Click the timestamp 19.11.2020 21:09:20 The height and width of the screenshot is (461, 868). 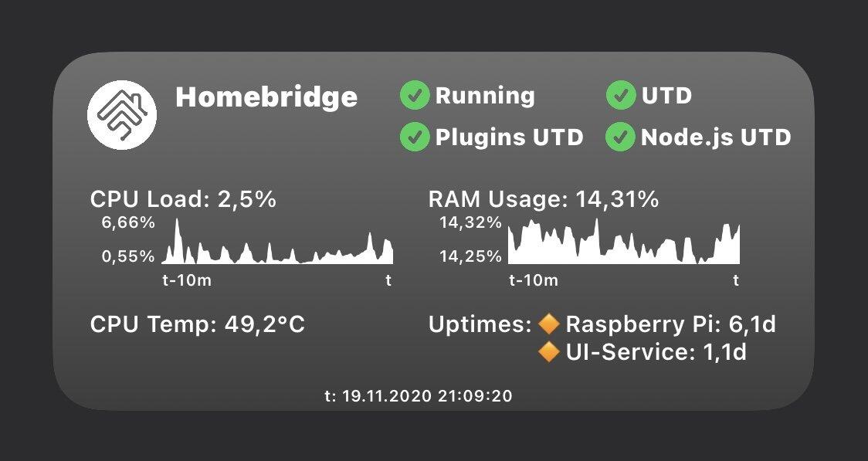point(427,396)
